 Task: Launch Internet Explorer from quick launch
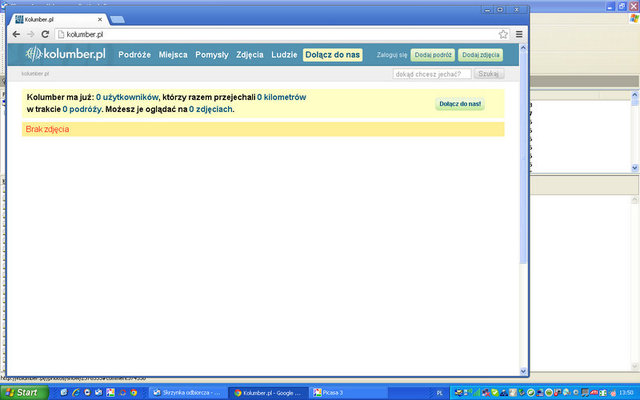[76, 393]
